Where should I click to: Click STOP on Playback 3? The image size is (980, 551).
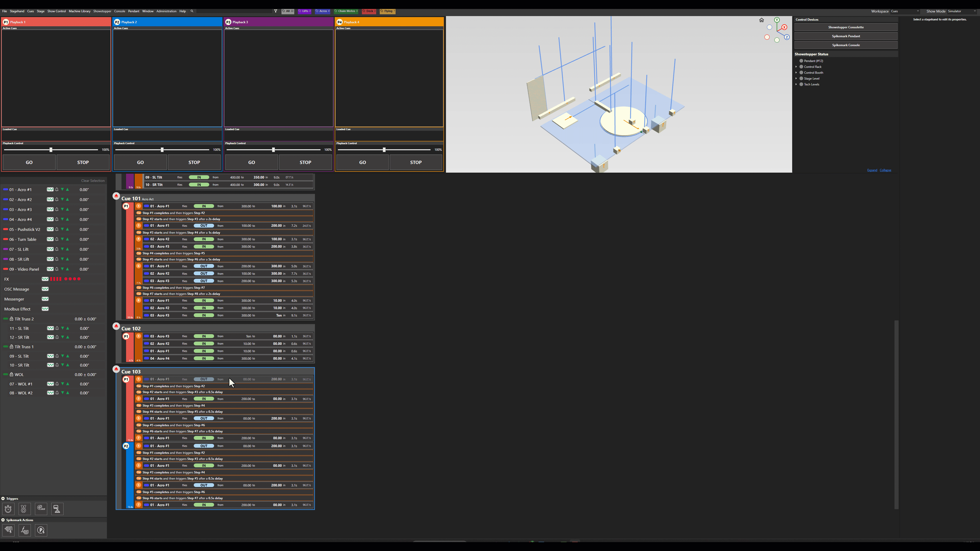pos(305,162)
